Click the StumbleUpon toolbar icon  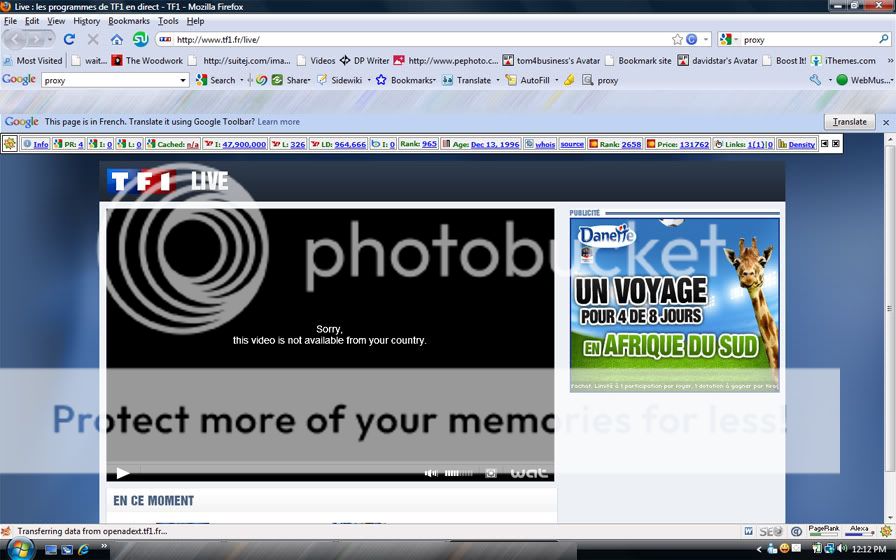point(141,39)
